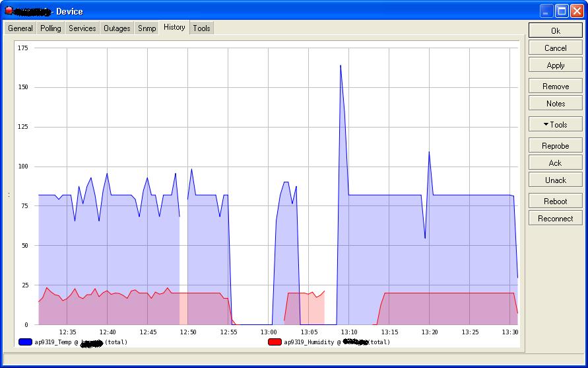Open the Services tab
Screen dimensions: 588x368
tap(82, 28)
